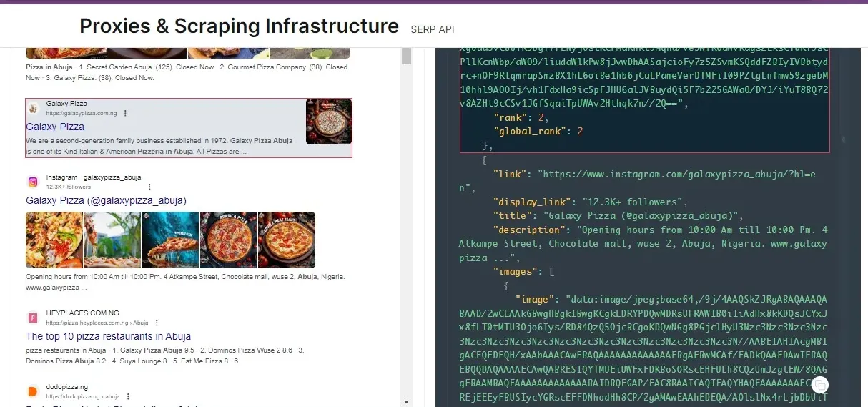Open fourth Instagram thumbnail labeled Arabica Pizza
The image size is (868, 407).
[228, 240]
